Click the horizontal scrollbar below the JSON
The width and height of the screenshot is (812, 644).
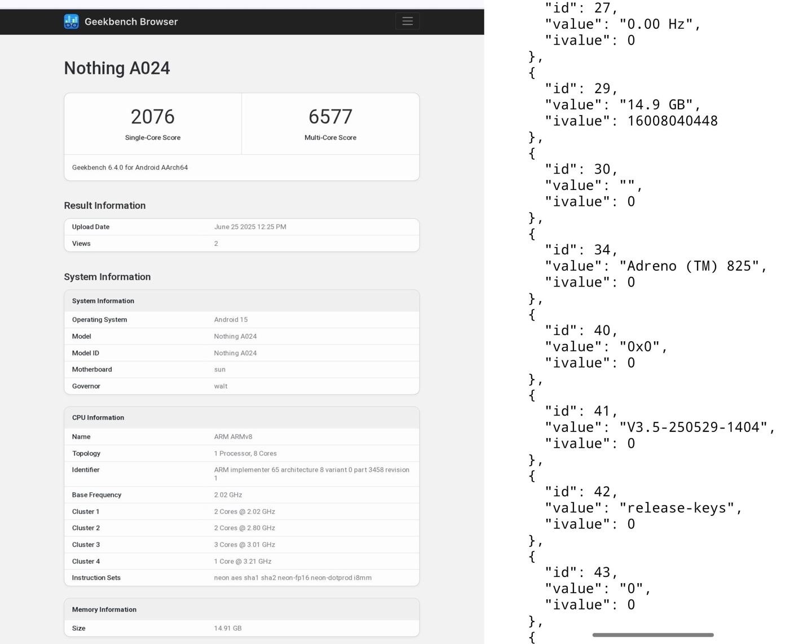click(x=652, y=635)
